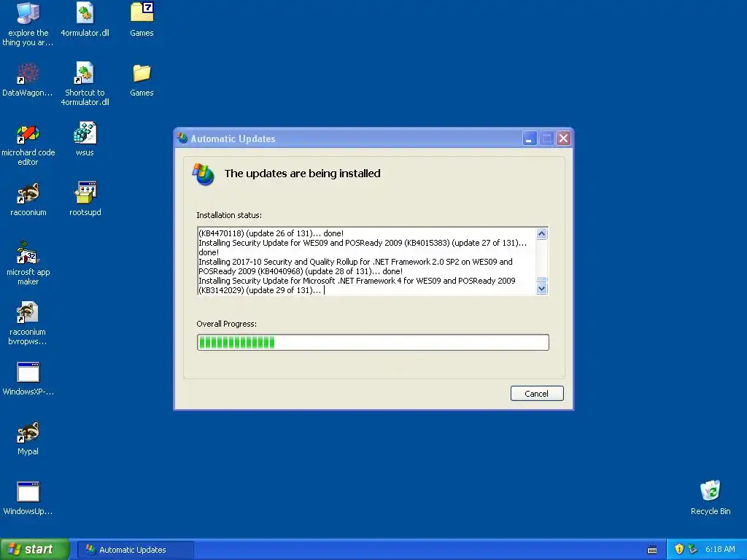Close the Automatic Updates dialog
The height and width of the screenshot is (560, 747).
564,139
